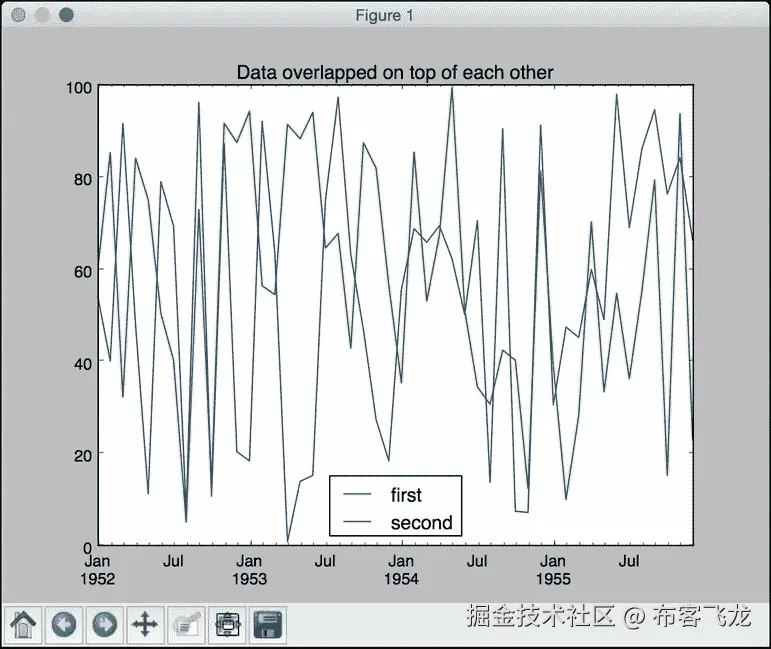Click the 'Figure 1' window title
The image size is (771, 649).
tap(385, 15)
